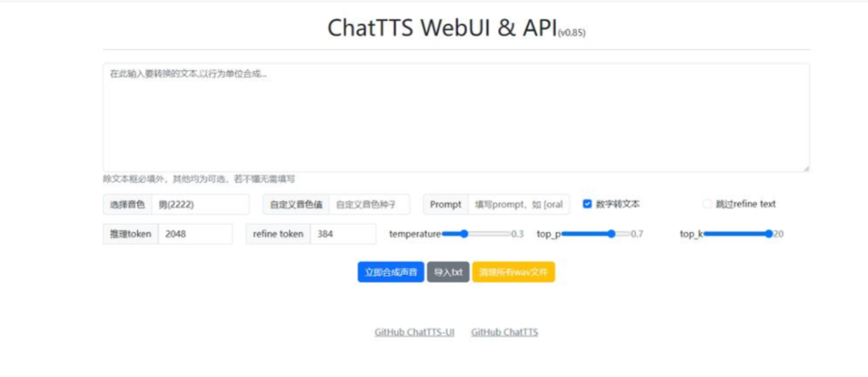868x377 pixels.
Task: Click the 自定义音色值 seed input field
Action: click(x=370, y=204)
